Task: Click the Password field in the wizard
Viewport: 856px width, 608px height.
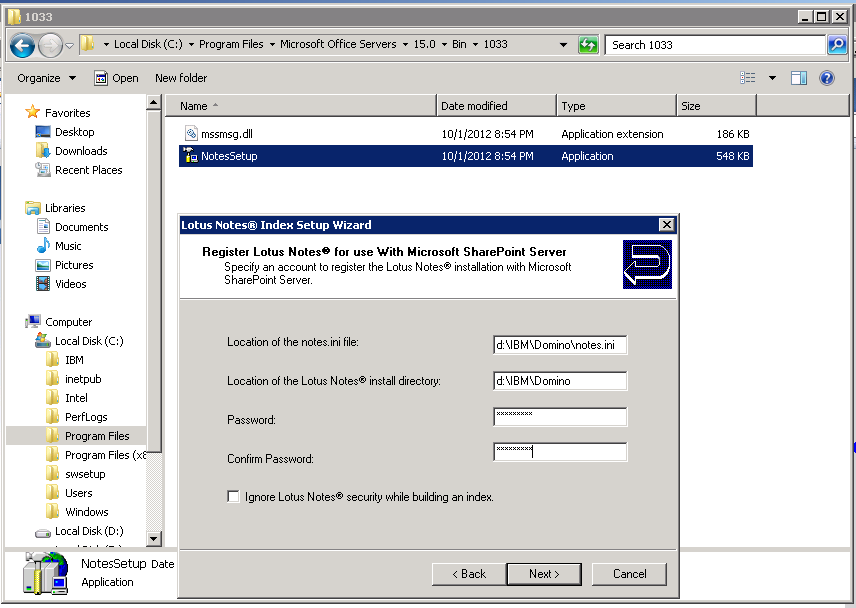Action: click(x=560, y=417)
